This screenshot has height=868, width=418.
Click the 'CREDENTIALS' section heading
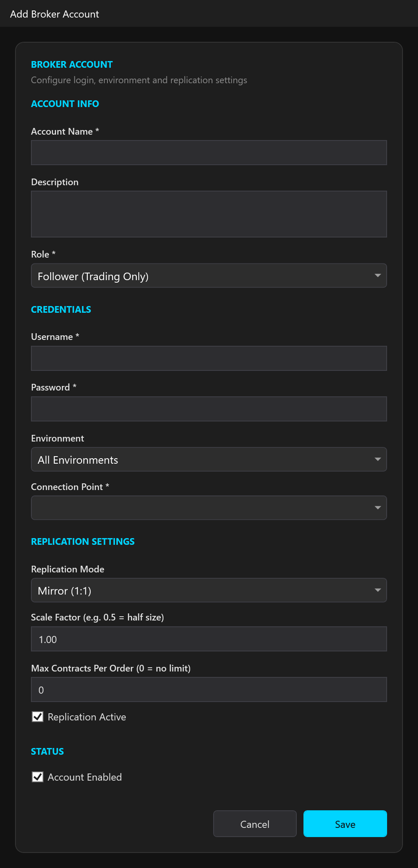point(61,309)
